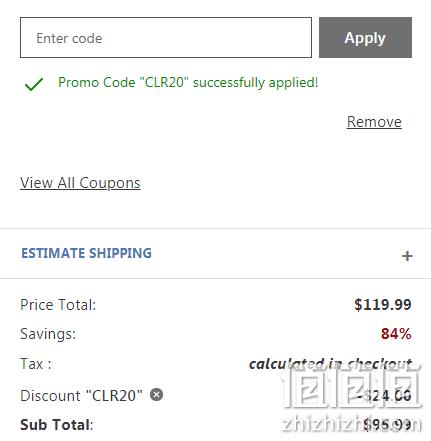
Task: Click the $95.99 sub total amount
Action: 387,425
